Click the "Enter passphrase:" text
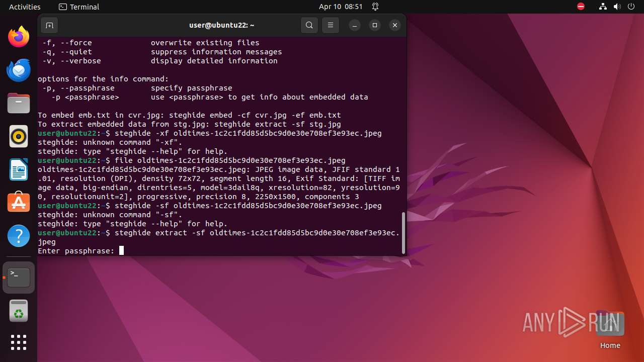644x362 pixels. coord(76,251)
